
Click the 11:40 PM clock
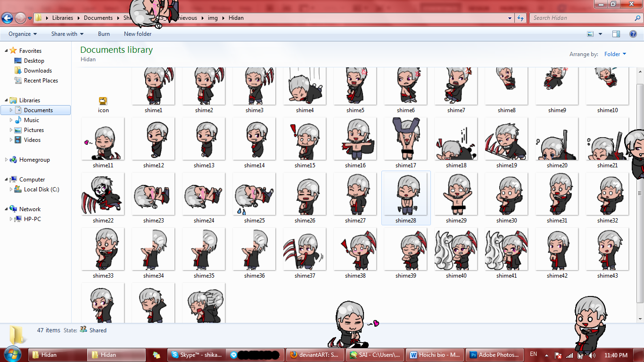[616, 355]
